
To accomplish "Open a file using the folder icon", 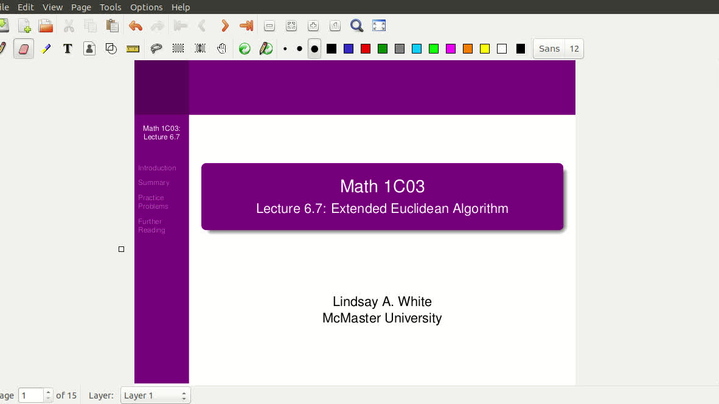I will 46,26.
